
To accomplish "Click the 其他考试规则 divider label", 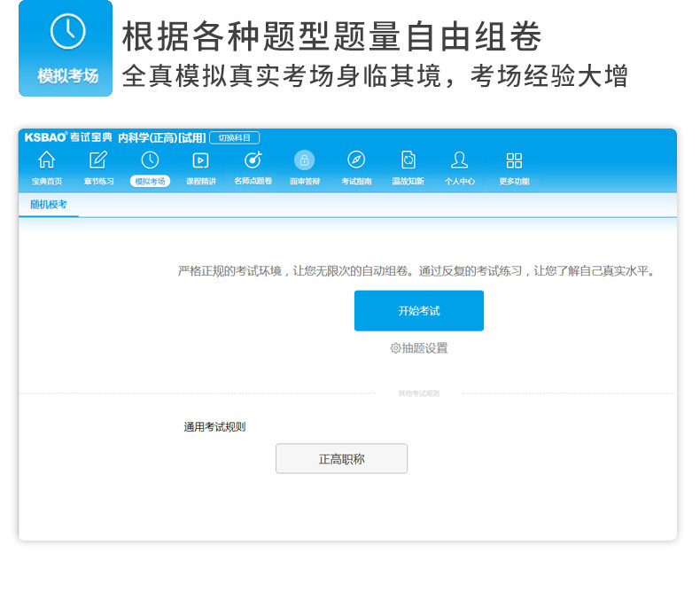I will point(419,393).
